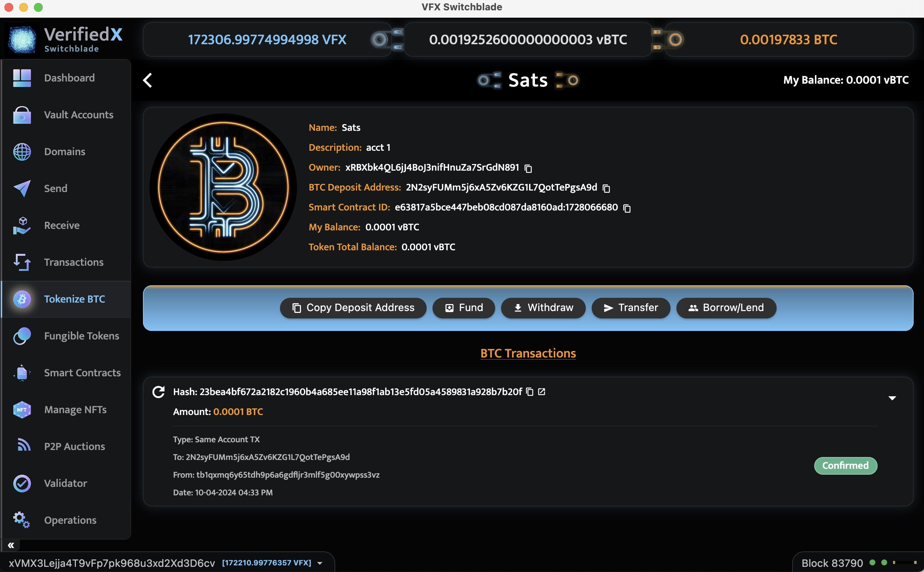Click the Borrow/Lend button

click(726, 308)
